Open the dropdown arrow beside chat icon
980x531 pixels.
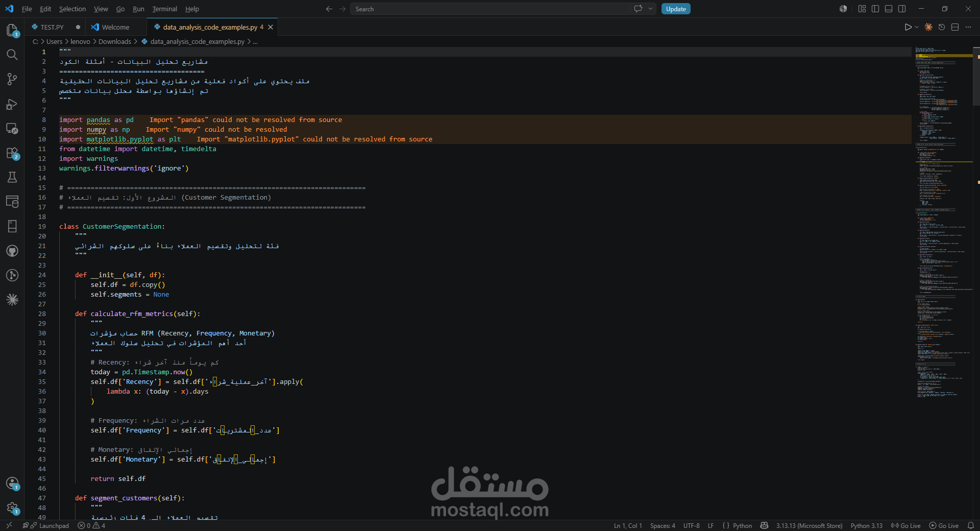tap(650, 9)
